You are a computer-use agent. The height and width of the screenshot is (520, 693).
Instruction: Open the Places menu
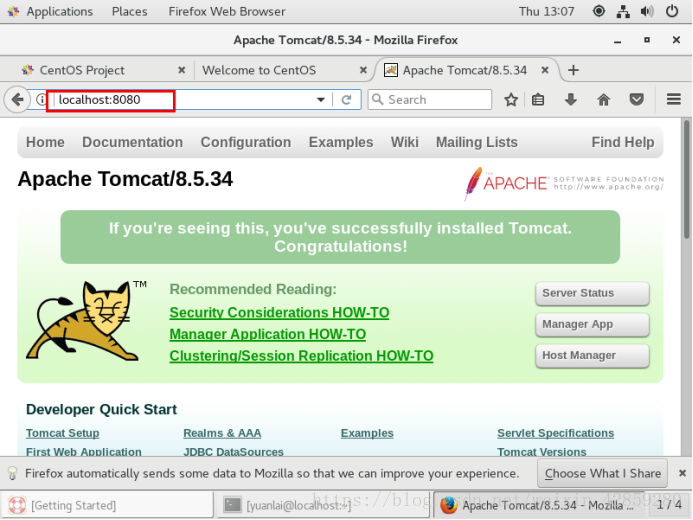tap(129, 11)
